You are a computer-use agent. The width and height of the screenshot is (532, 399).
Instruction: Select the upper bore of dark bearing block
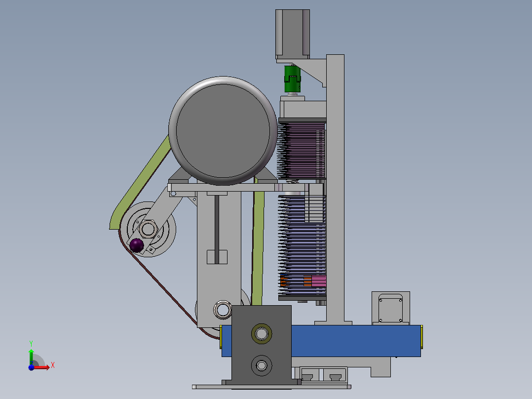pos(261,334)
